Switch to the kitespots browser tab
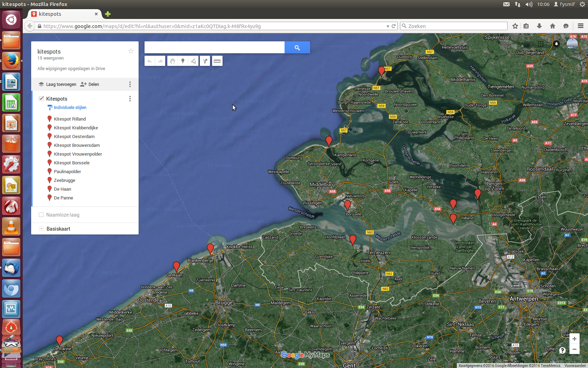 point(63,14)
